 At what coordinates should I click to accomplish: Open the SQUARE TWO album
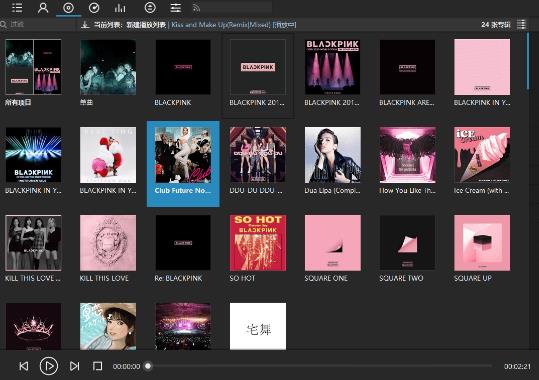[x=407, y=243]
